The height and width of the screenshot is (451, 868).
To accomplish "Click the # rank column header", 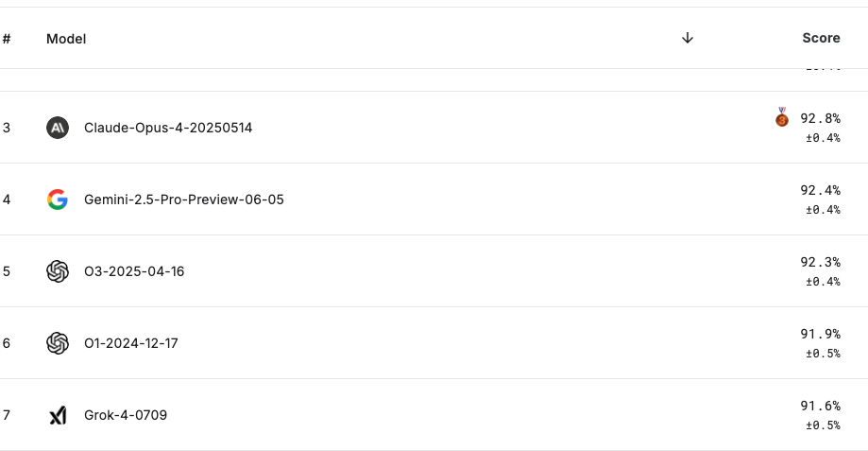I will pos(7,39).
